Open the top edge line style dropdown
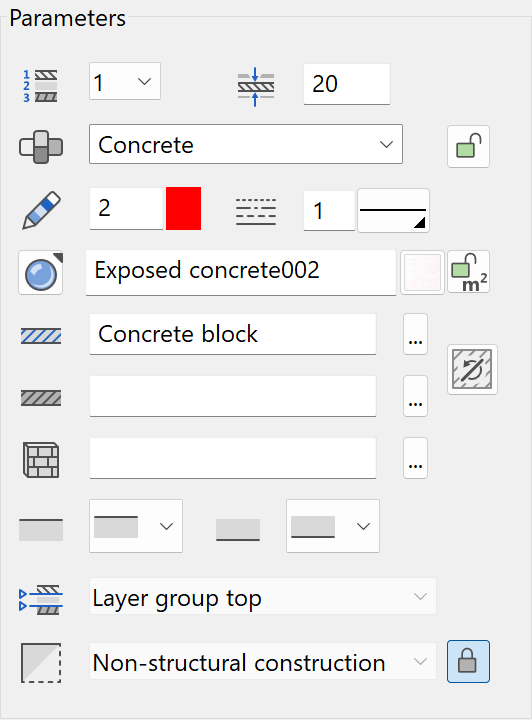Image resolution: width=532 pixels, height=720 pixels. 136,526
